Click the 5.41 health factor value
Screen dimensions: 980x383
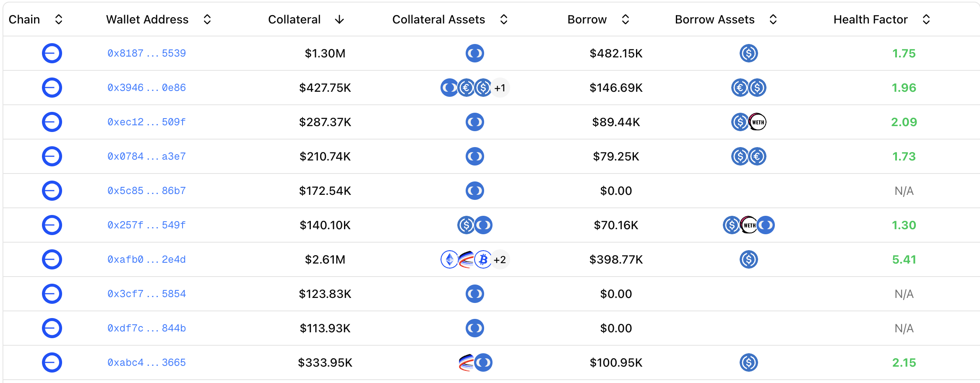click(904, 259)
